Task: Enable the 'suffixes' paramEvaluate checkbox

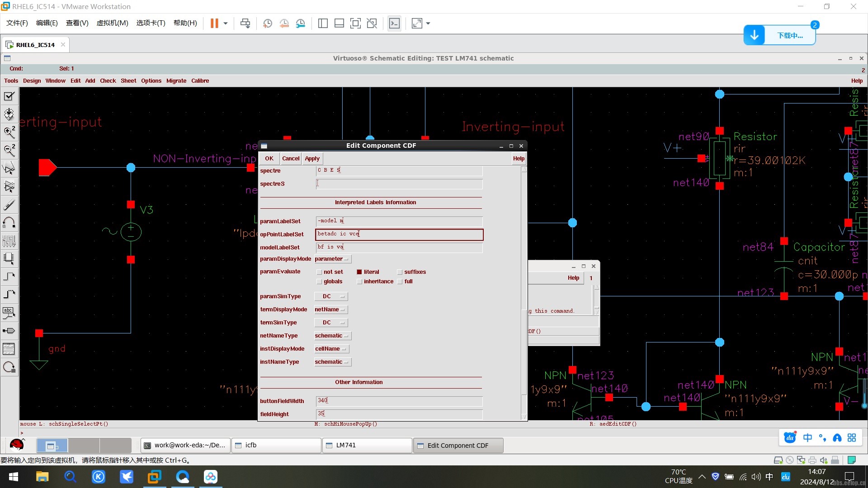Action: point(400,272)
